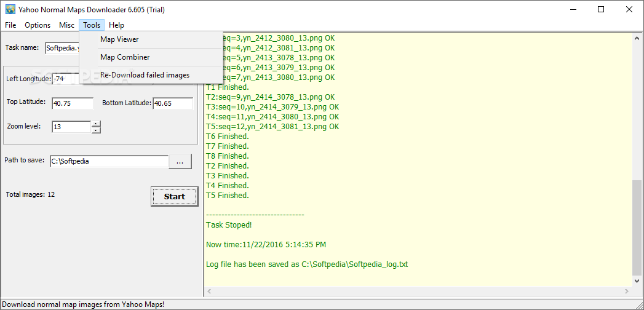Click the app icon in title bar
644x310 pixels.
[10, 9]
